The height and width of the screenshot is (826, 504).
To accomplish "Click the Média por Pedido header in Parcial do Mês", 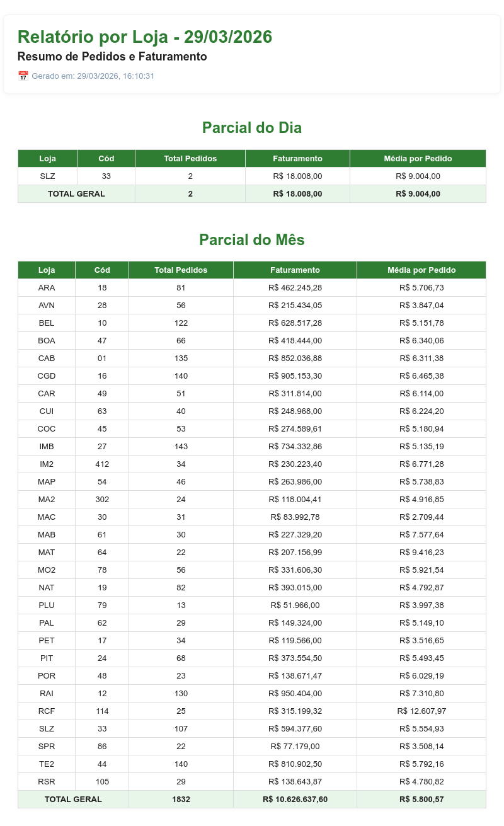I will [x=421, y=270].
